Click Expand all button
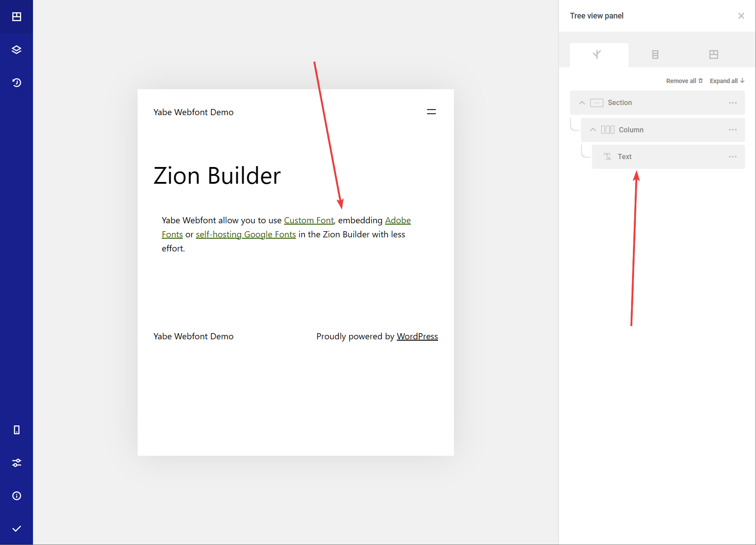The height and width of the screenshot is (545, 756). click(727, 81)
